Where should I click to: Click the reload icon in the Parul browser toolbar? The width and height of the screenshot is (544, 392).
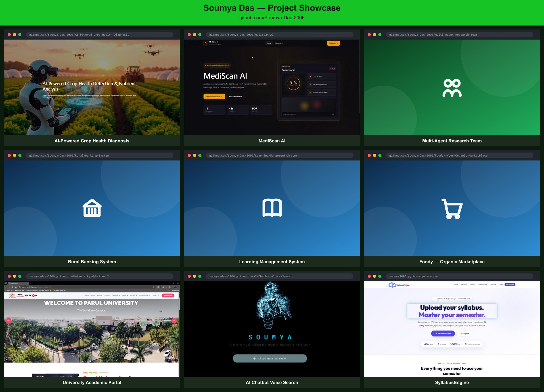pyautogui.click(x=12, y=287)
